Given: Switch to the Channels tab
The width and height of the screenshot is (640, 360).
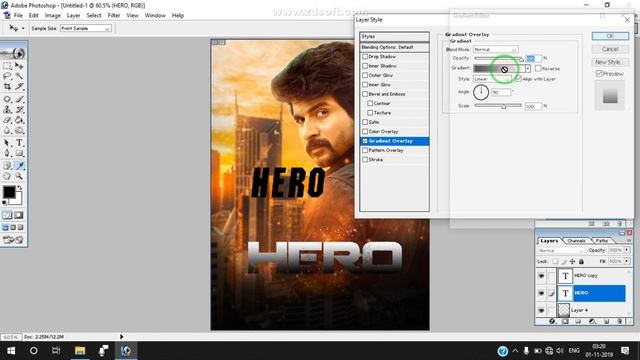Looking at the screenshot, I should pos(576,240).
